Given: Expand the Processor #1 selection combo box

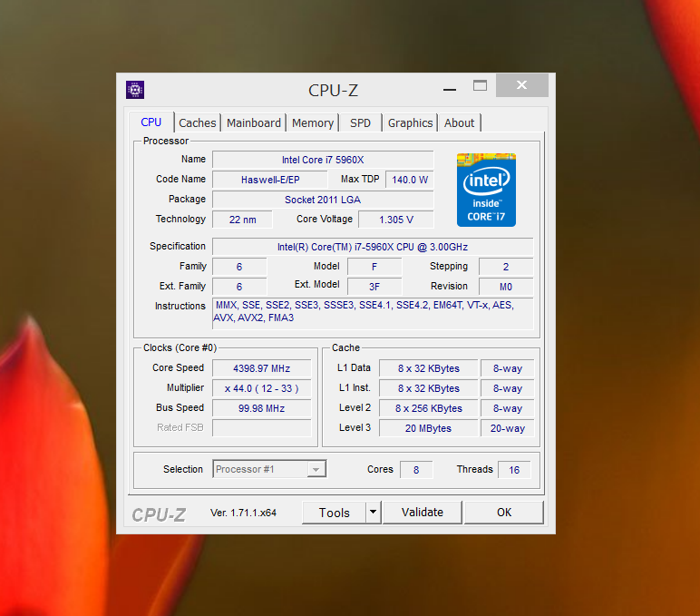Looking at the screenshot, I should click(269, 469).
